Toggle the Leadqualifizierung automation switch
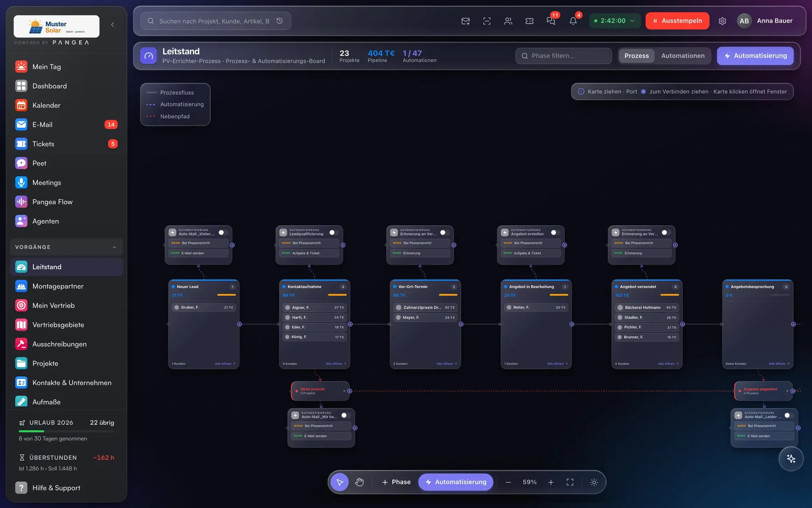The image size is (812, 508). [x=334, y=232]
